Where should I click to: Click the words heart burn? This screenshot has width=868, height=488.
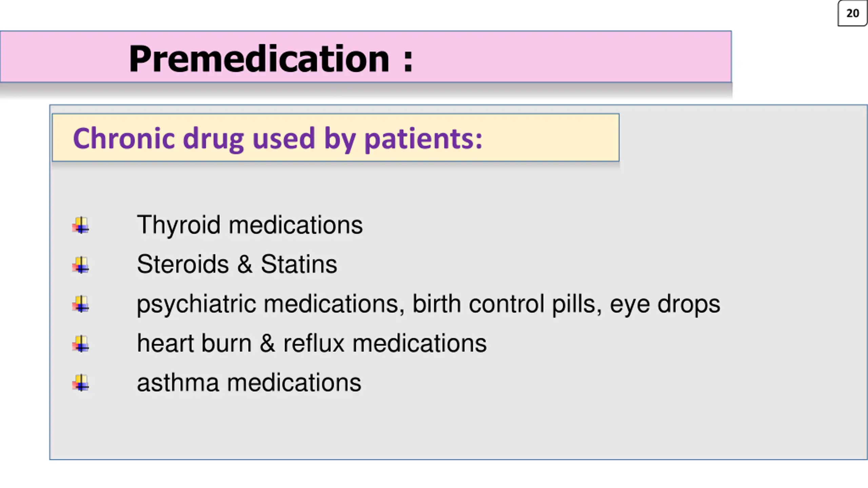pyautogui.click(x=194, y=343)
